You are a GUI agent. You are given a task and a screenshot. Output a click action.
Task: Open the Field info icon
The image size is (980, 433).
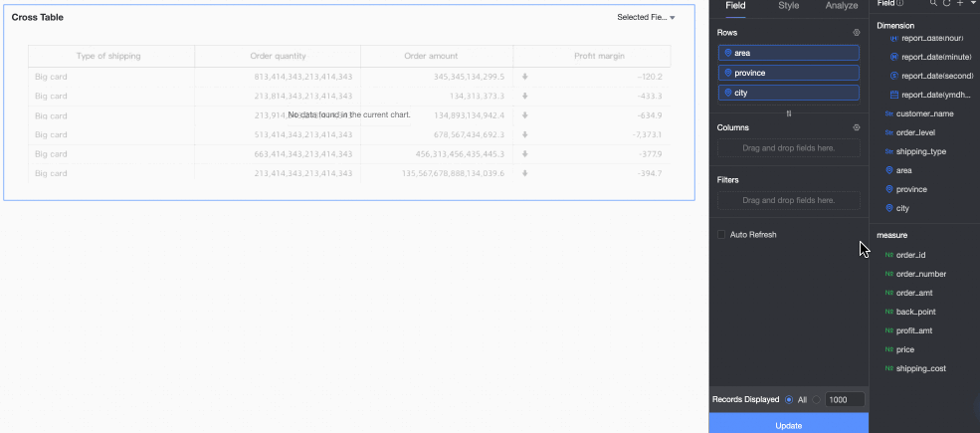tap(900, 3)
